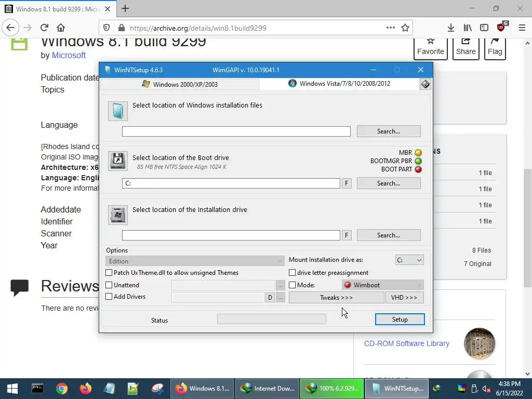The height and width of the screenshot is (399, 532).
Task: Check the Unattend option
Action: click(x=109, y=285)
